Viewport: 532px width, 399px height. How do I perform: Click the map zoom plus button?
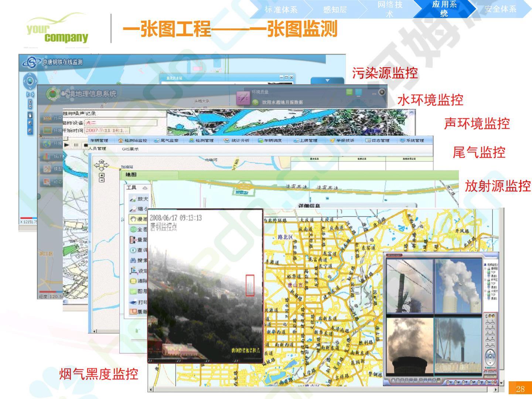[102, 175]
